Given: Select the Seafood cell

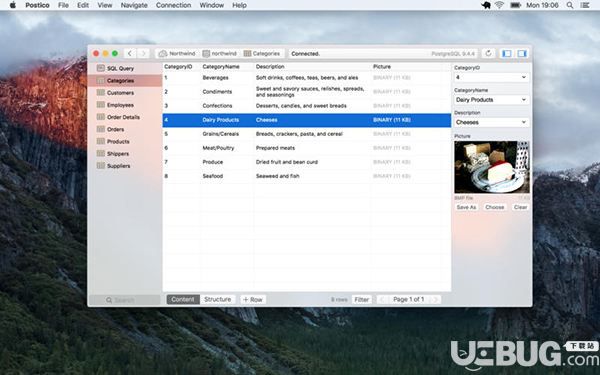Looking at the screenshot, I should click(x=213, y=176).
